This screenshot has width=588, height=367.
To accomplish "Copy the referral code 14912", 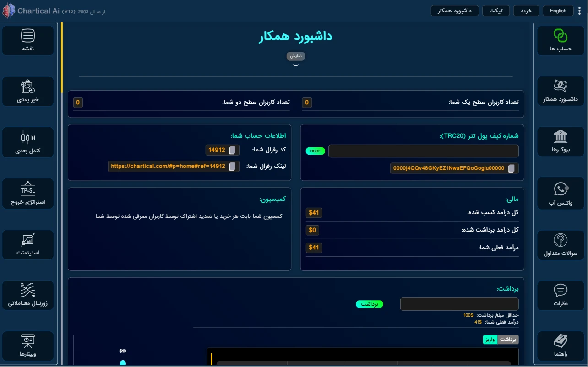I will (x=232, y=150).
